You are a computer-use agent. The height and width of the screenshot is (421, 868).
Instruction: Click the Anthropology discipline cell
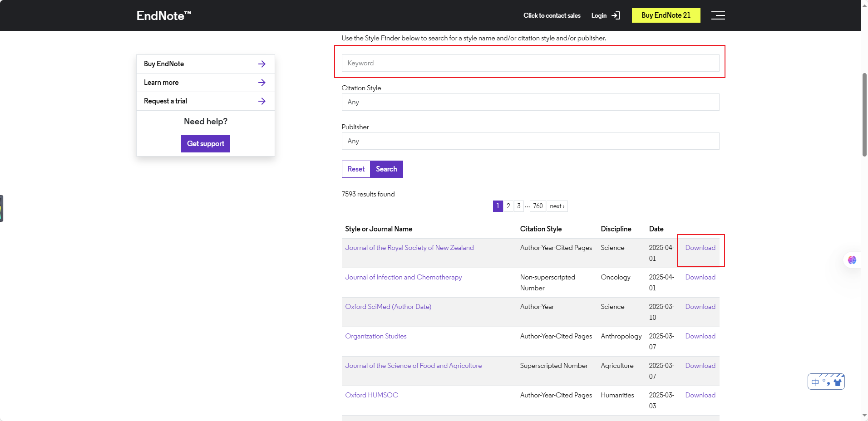click(x=621, y=336)
